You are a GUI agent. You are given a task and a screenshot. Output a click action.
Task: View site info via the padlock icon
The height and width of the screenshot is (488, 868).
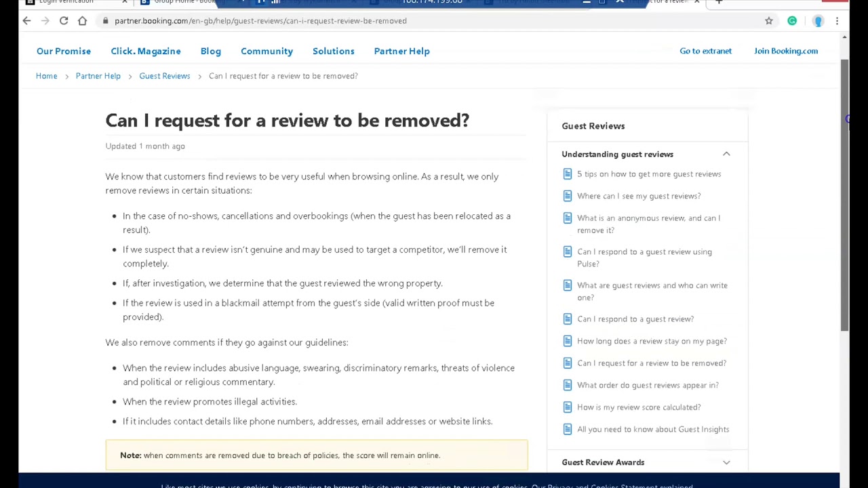105,21
